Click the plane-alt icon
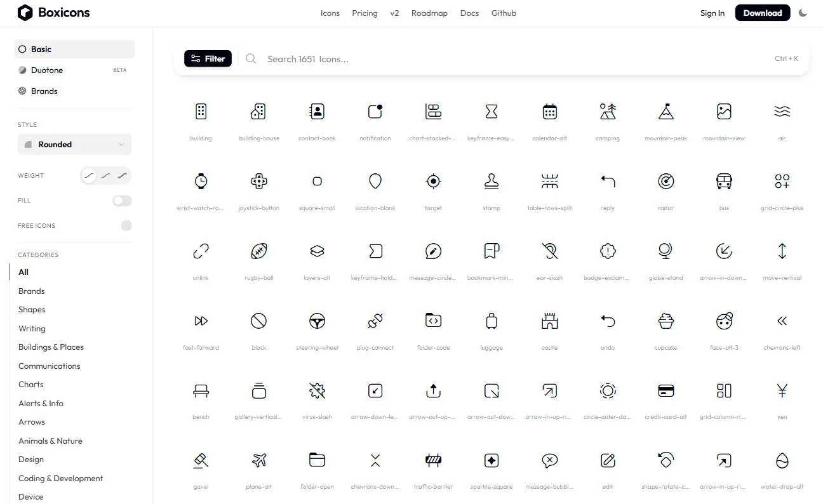823x504 pixels. 258,460
